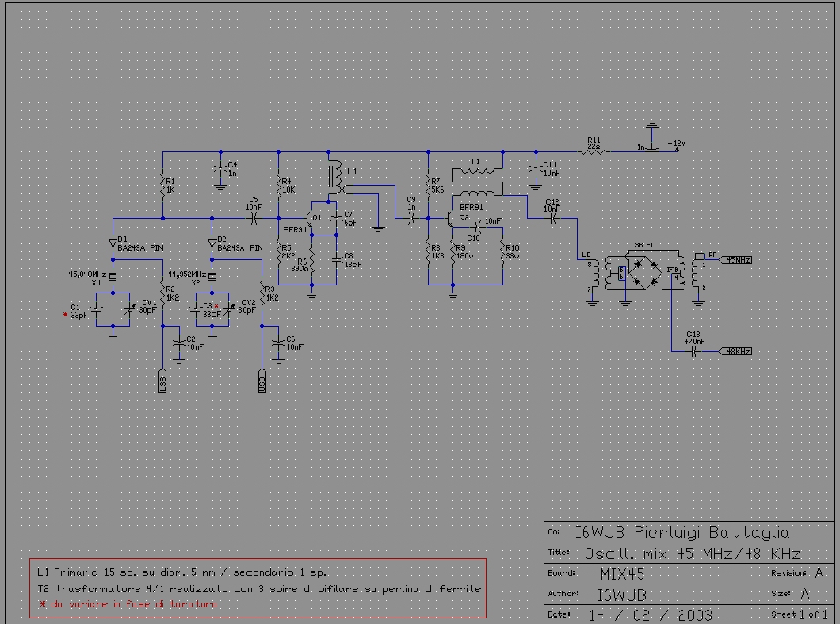840x624 pixels.
Task: Select crystal X2 symbol
Action: pyautogui.click(x=212, y=277)
